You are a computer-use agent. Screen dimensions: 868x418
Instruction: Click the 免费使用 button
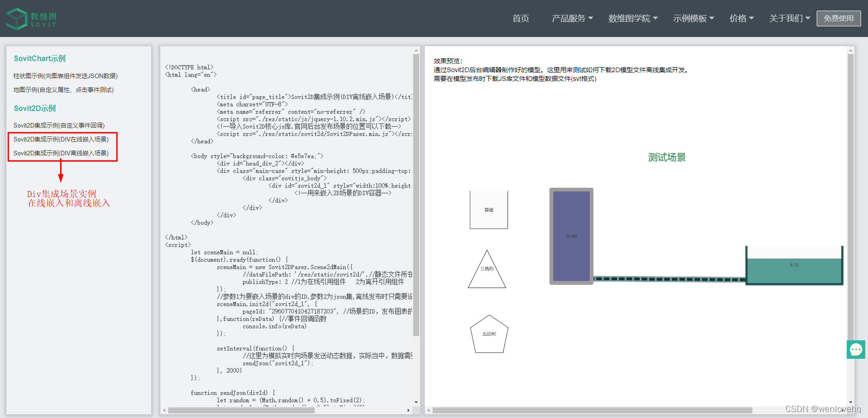838,18
